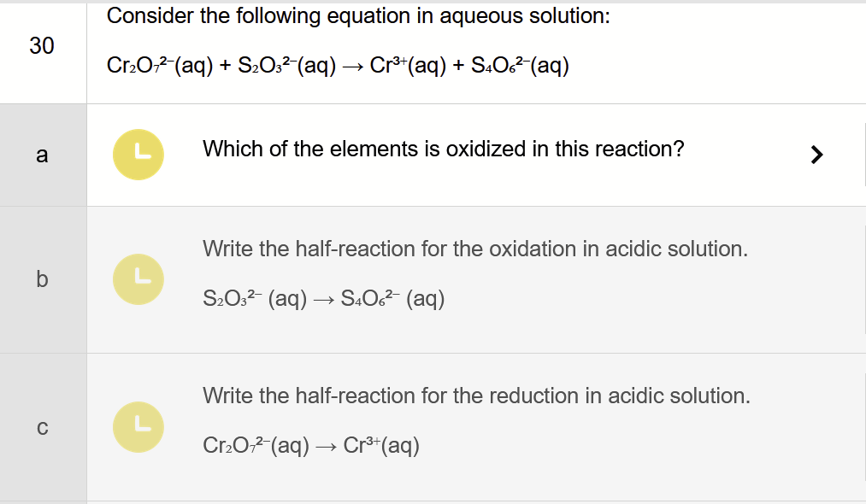Click the timer icon on the oxidation half-reaction row
866x504 pixels.
pos(138,278)
